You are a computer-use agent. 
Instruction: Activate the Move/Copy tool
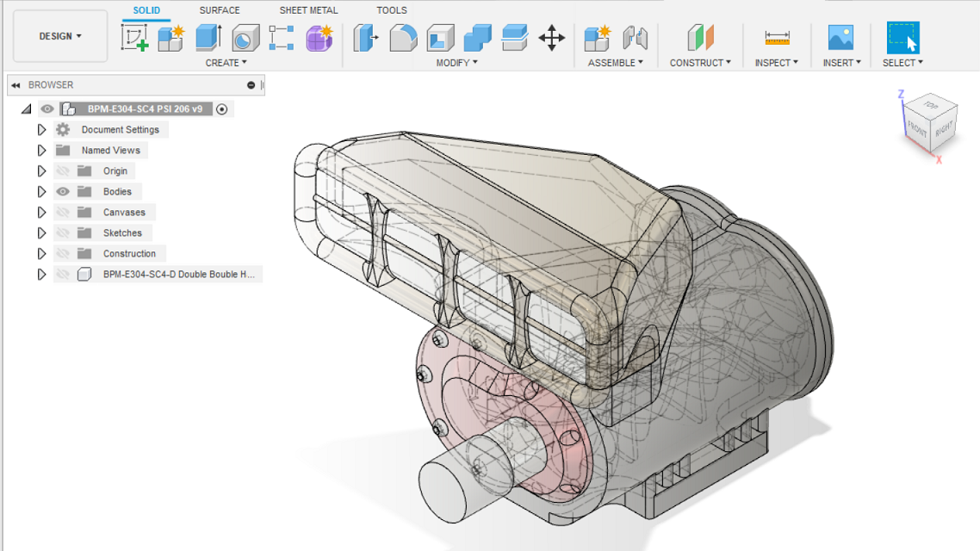(x=552, y=37)
